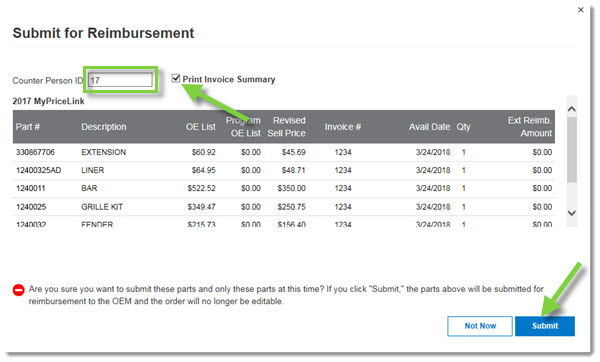600x362 pixels.
Task: Click the EXTENSION description cell
Action: (103, 152)
